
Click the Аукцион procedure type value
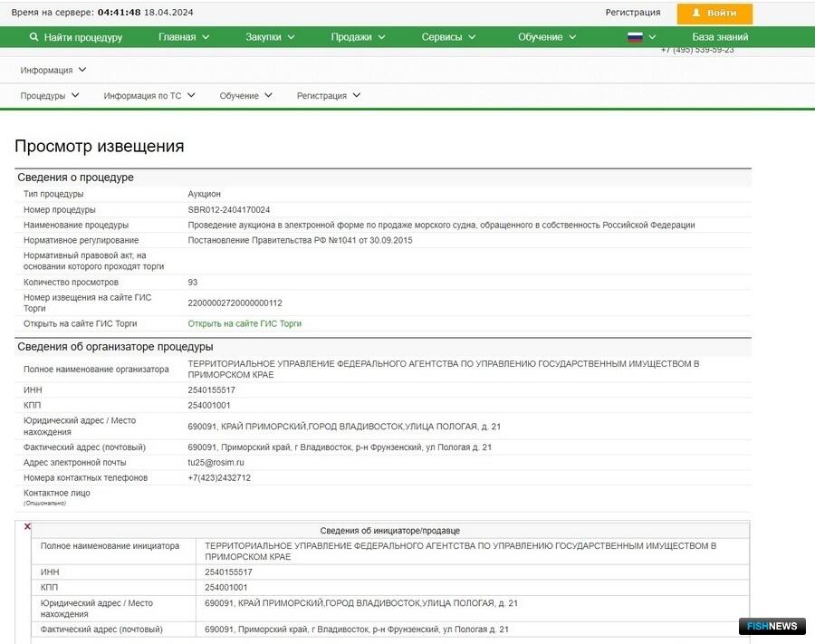205,194
